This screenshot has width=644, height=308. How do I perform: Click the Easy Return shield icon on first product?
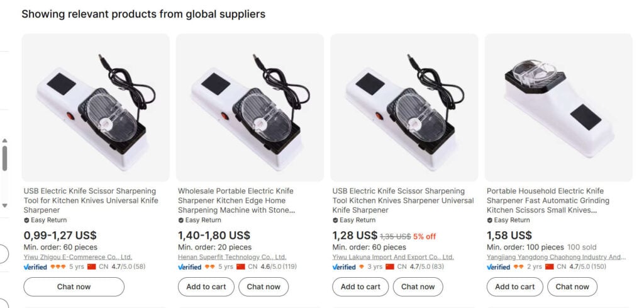pos(26,220)
